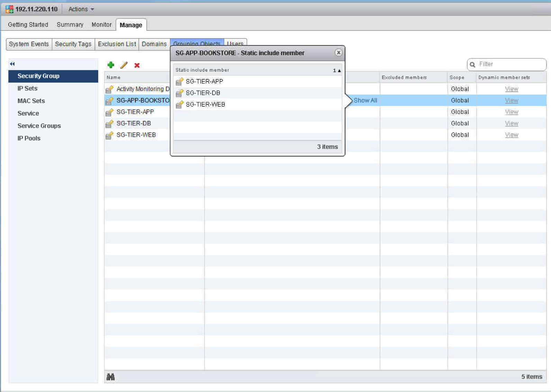The image size is (551, 392).
Task: Click the red X delete icon
Action: click(x=137, y=65)
